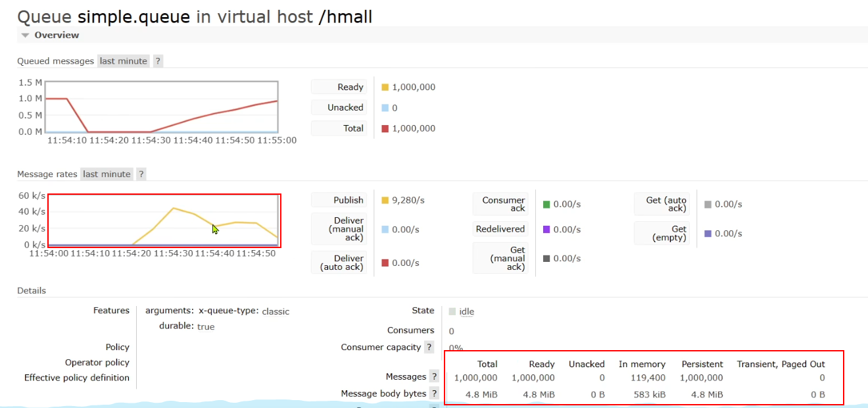Click the idle state indicator
Viewport: 868px width, 408px height.
466,312
